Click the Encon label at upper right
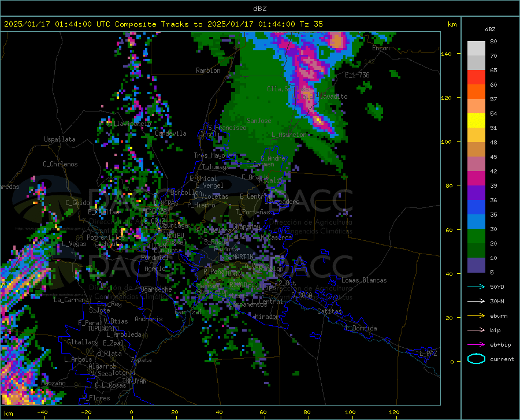Viewport: 520px width, 420px height. coord(381,48)
